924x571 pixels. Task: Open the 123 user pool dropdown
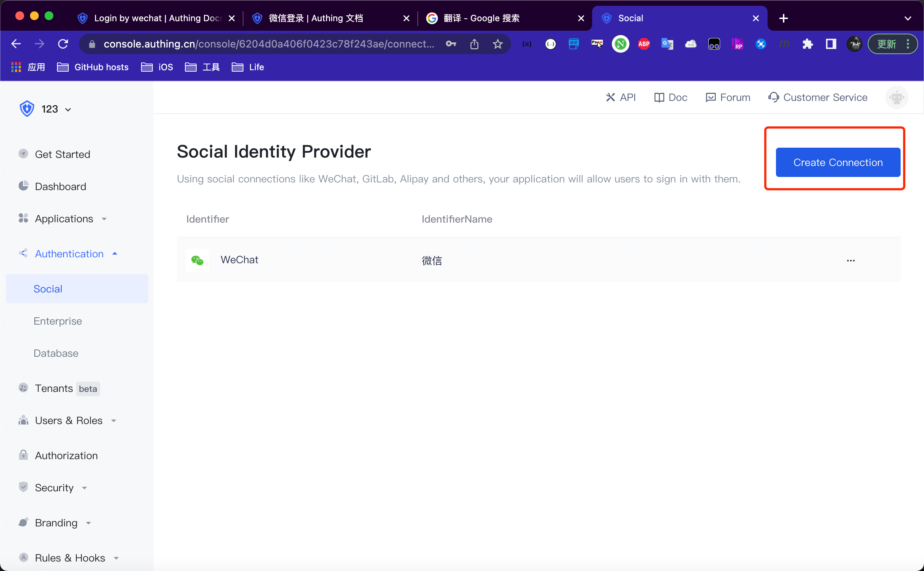pyautogui.click(x=56, y=109)
